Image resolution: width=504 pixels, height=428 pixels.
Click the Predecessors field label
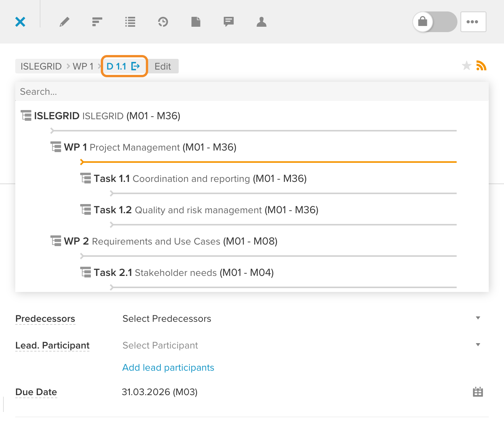click(x=45, y=319)
